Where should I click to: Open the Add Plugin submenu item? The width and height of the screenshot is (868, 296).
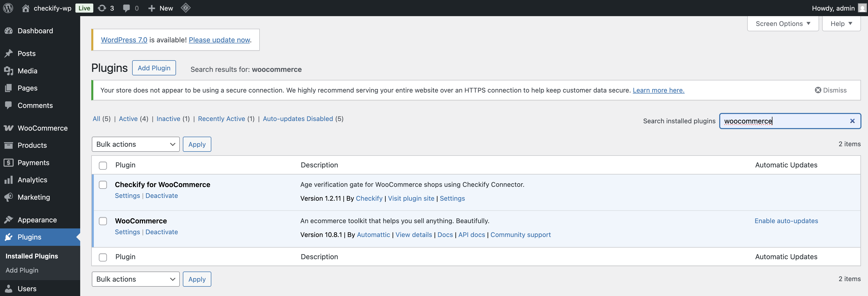point(22,270)
